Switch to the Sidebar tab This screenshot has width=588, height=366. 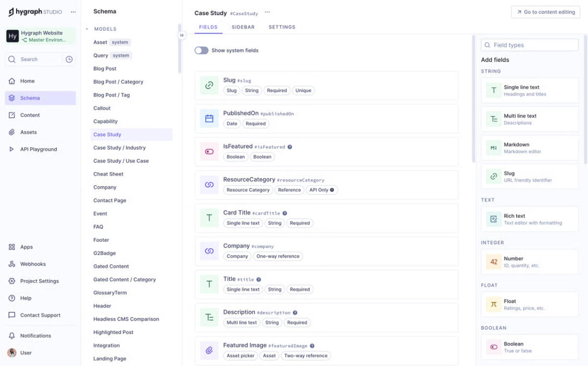pos(243,27)
